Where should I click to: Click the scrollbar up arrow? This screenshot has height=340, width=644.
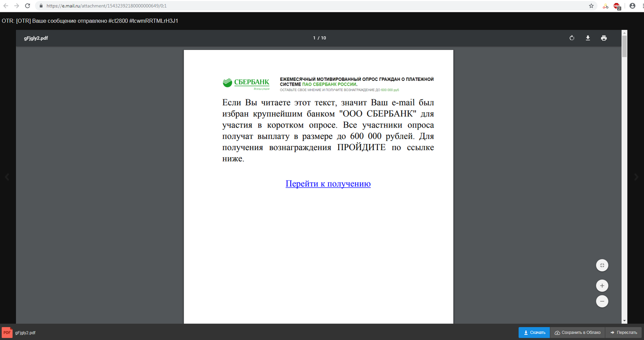coord(624,33)
